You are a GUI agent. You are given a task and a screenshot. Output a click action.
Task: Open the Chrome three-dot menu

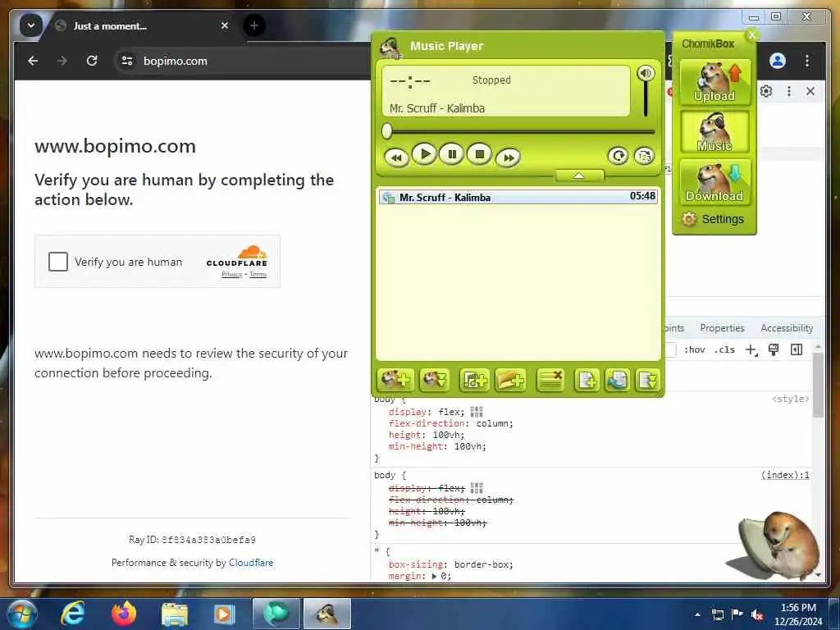tap(807, 61)
